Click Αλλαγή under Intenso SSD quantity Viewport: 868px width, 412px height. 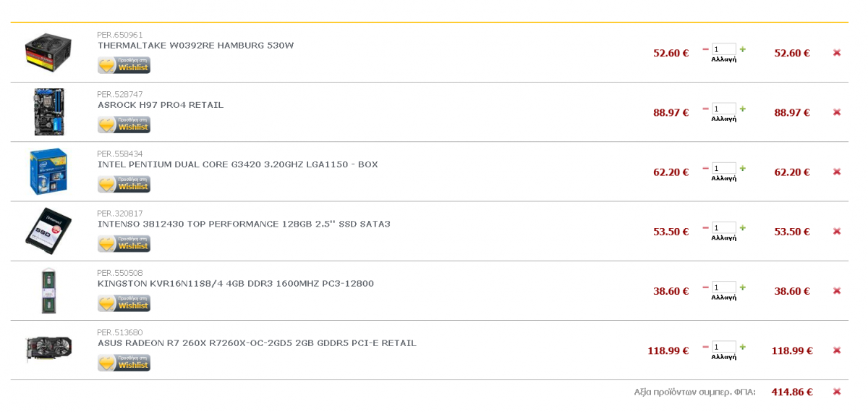point(724,238)
